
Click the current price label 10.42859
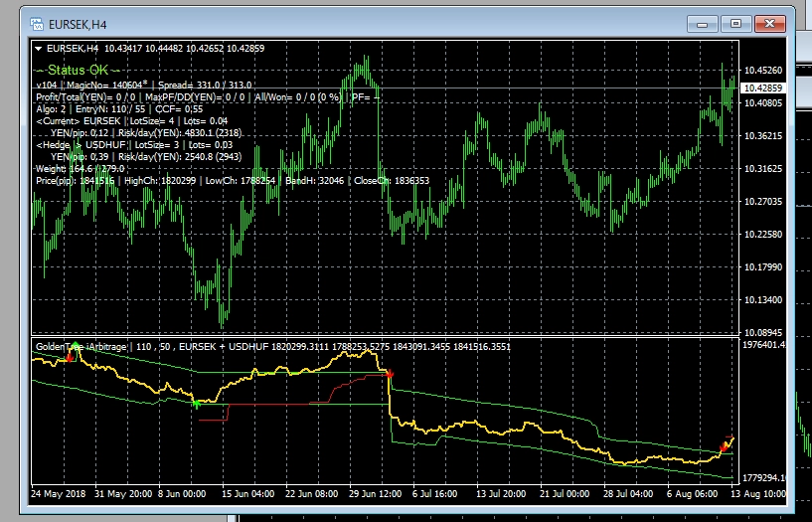tap(763, 88)
